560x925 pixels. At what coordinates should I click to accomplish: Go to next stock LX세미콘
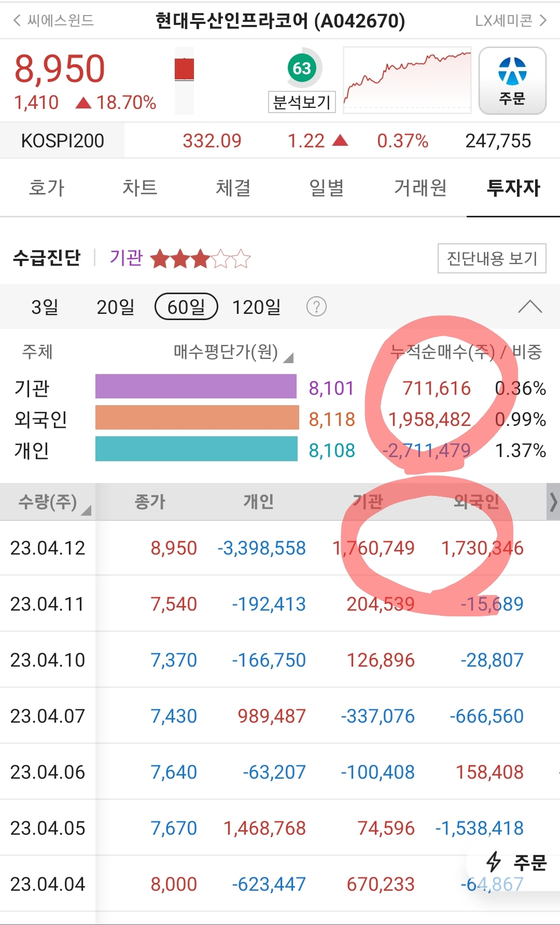tap(511, 20)
